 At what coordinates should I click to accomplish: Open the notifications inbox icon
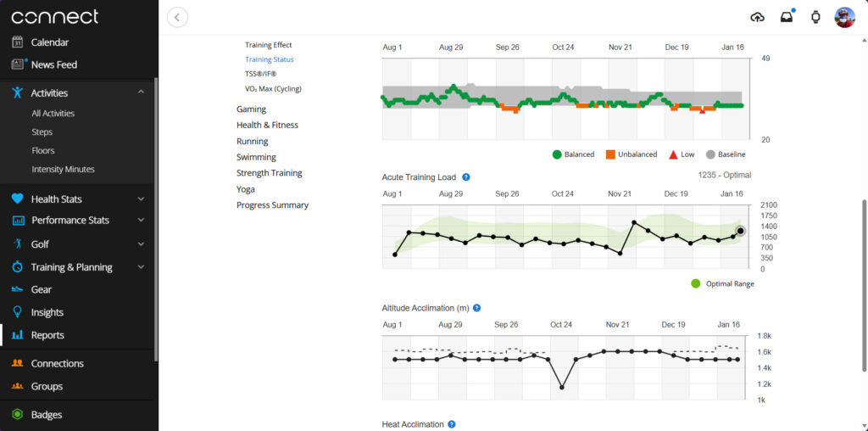787,17
